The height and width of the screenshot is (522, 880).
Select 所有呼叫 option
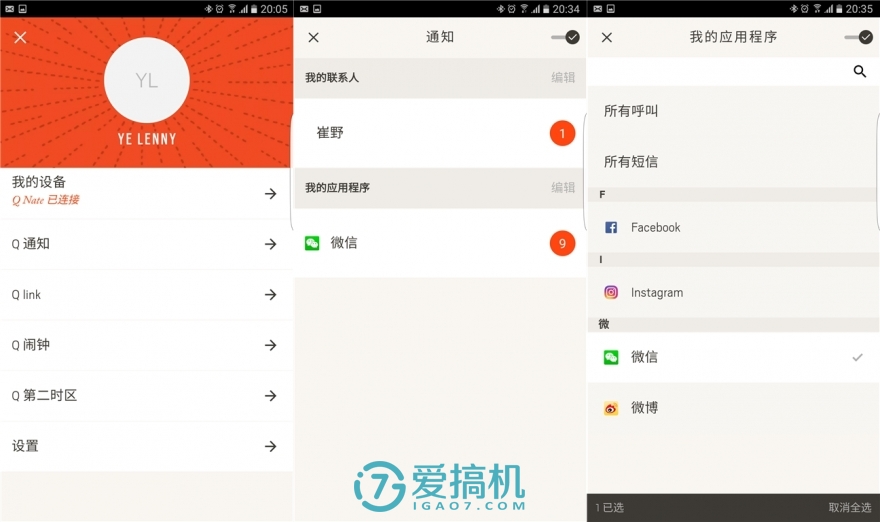click(x=733, y=111)
